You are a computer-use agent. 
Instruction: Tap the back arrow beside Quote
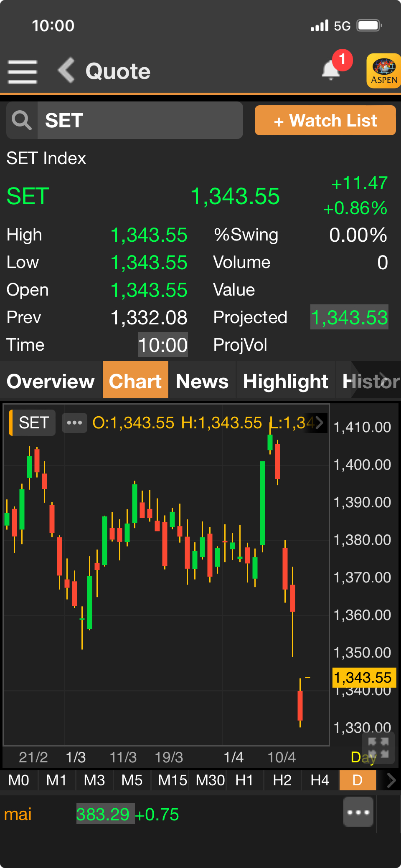coord(66,71)
